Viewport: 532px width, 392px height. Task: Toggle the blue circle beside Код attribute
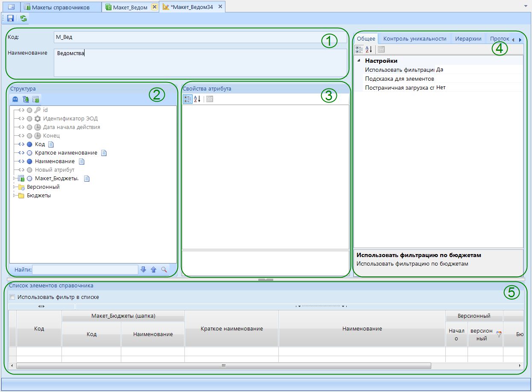tap(29, 144)
